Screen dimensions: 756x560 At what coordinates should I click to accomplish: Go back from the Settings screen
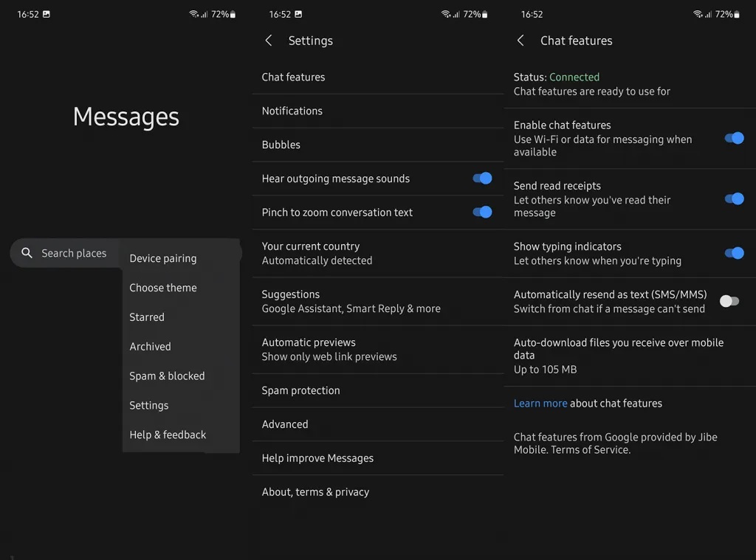tap(269, 41)
